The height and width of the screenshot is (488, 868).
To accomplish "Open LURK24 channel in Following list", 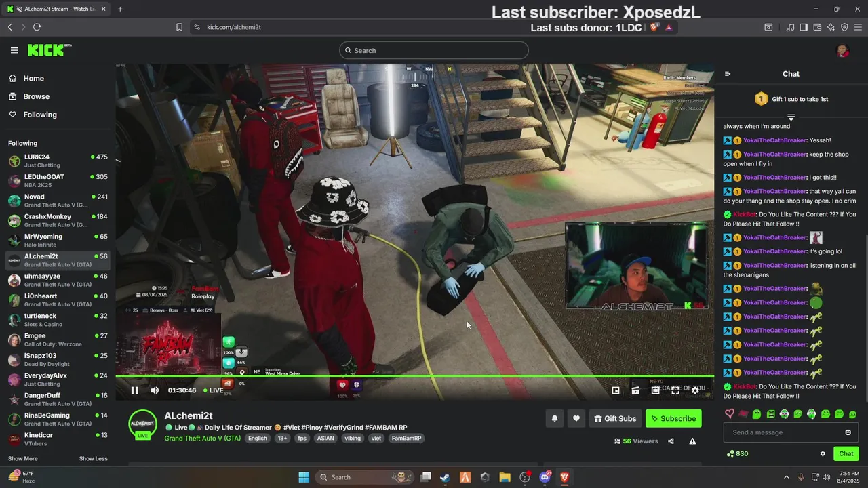I will coord(58,161).
